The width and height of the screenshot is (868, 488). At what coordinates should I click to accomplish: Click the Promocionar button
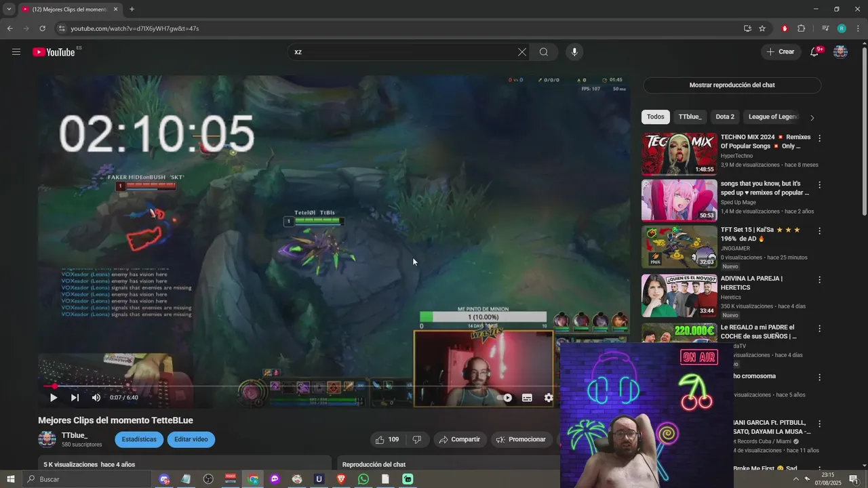(521, 439)
